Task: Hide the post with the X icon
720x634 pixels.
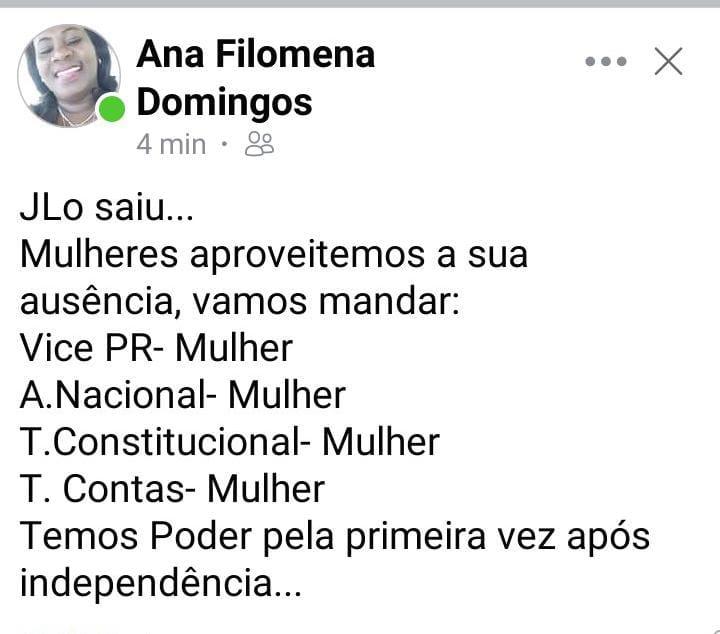Action: [668, 61]
